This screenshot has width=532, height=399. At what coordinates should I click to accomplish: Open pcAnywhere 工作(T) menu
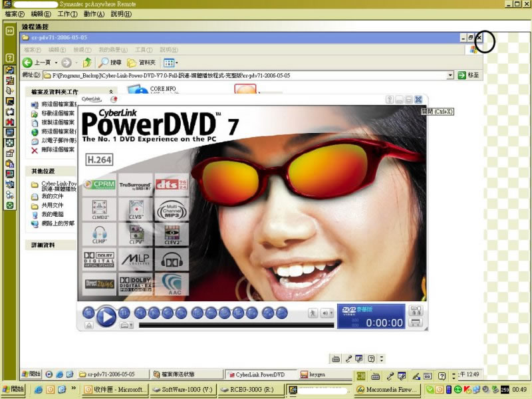pos(67,14)
